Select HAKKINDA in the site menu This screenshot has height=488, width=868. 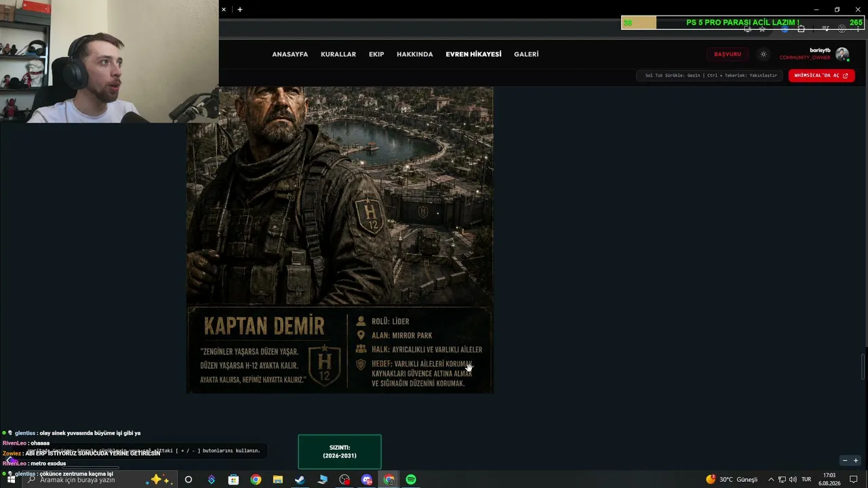point(414,54)
